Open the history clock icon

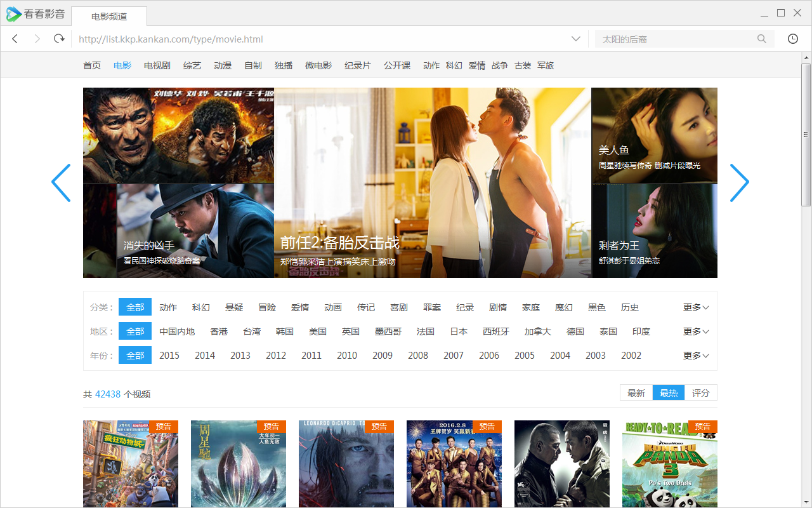click(793, 39)
